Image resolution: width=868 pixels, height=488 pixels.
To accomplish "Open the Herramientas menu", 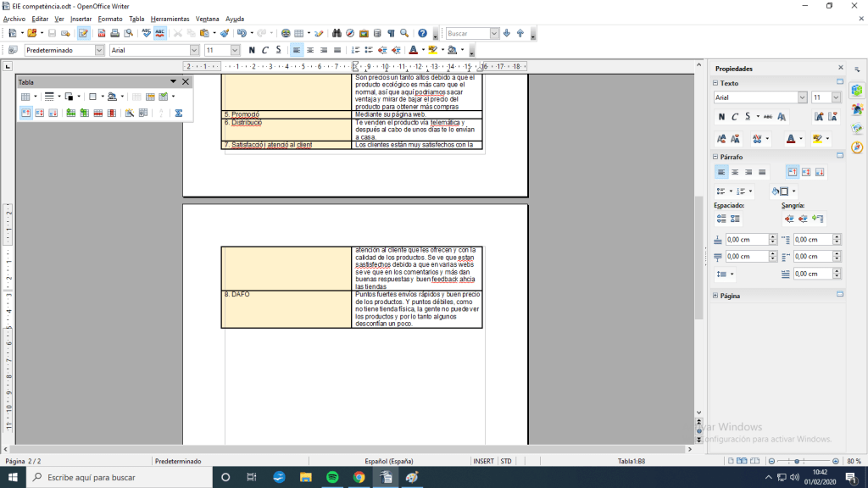I will pos(170,19).
